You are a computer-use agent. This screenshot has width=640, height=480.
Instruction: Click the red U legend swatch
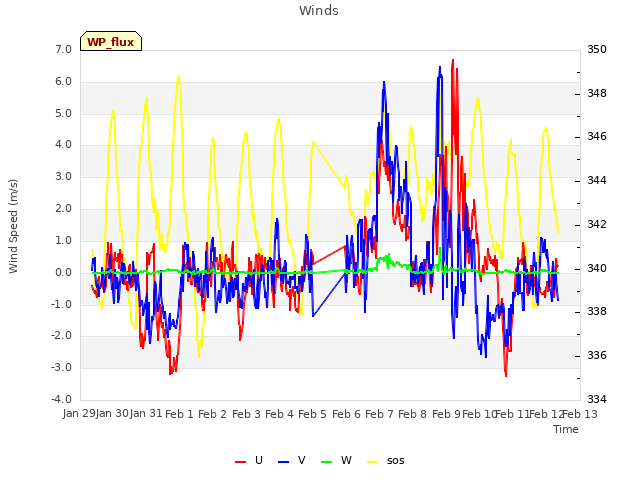[x=240, y=462]
